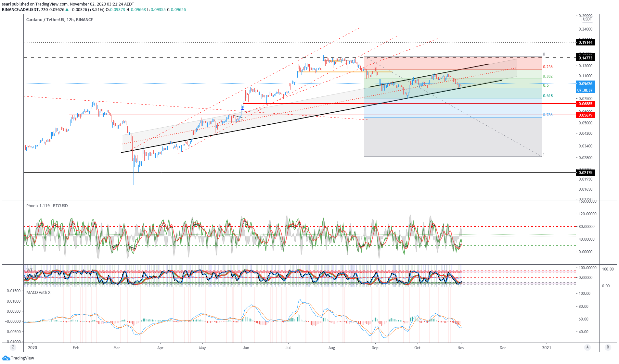Click the 2021 label on time axis
This screenshot has width=619, height=364.
[547, 348]
